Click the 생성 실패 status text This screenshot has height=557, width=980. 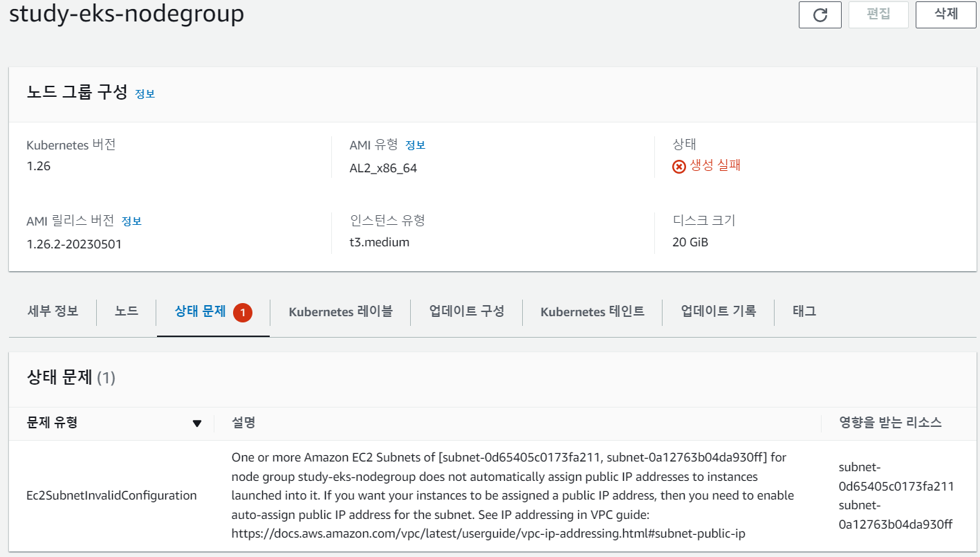pos(716,166)
